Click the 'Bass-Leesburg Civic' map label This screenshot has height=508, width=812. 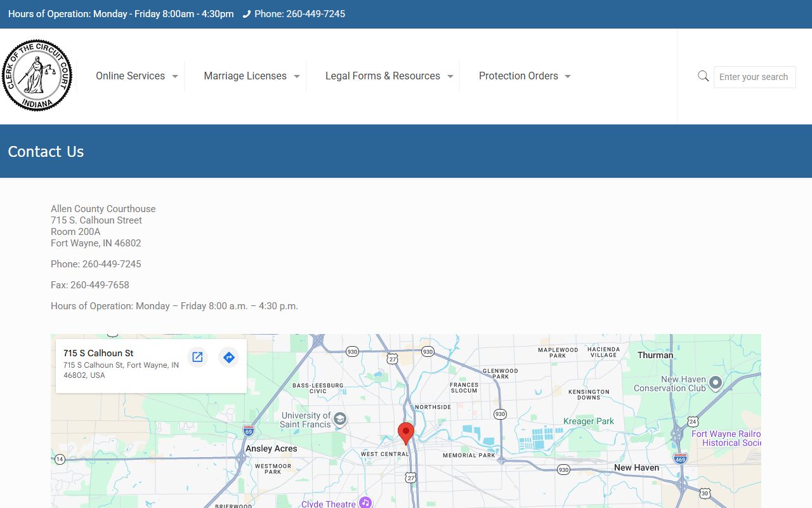318,388
